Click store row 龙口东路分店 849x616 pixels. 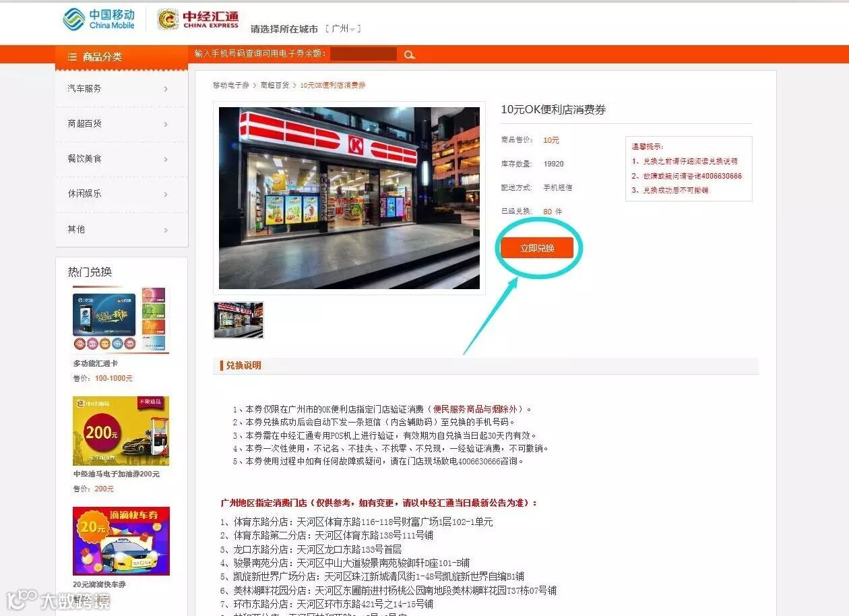311,549
